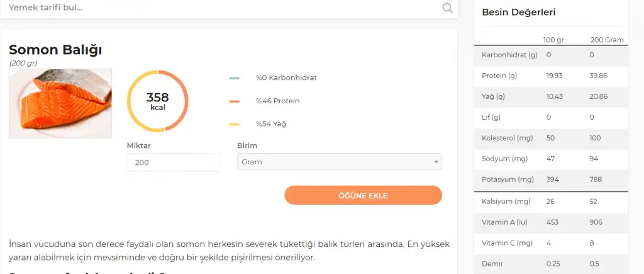Click the Somon Balığı heading

55,49
